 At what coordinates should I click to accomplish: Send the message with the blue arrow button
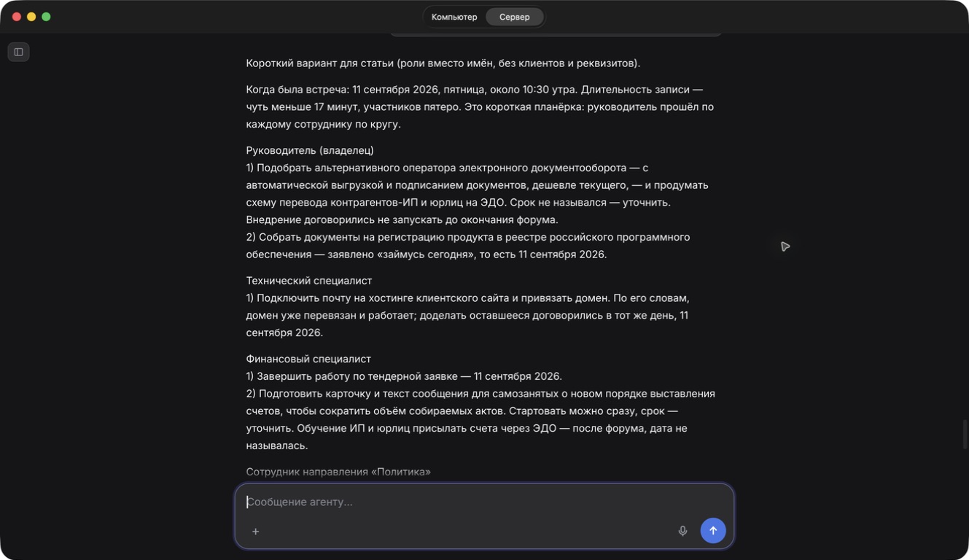pyautogui.click(x=713, y=531)
